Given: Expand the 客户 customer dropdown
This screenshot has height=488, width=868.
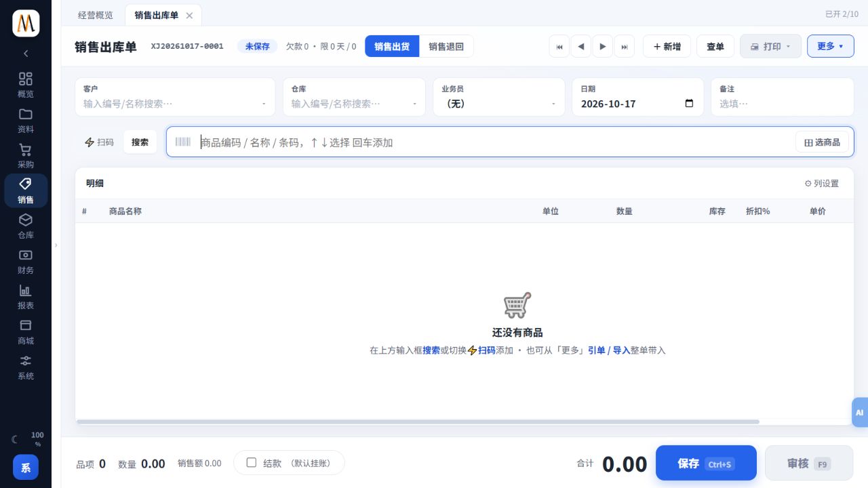Looking at the screenshot, I should pos(264,104).
